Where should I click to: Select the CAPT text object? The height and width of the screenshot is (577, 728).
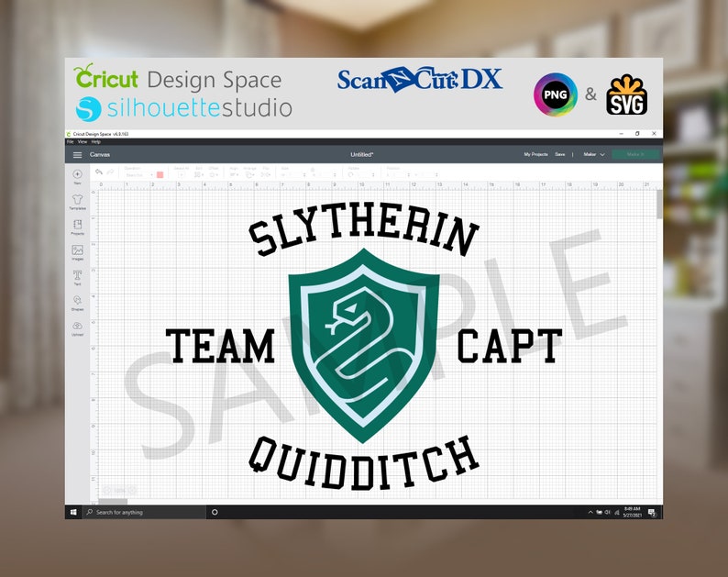pyautogui.click(x=509, y=346)
